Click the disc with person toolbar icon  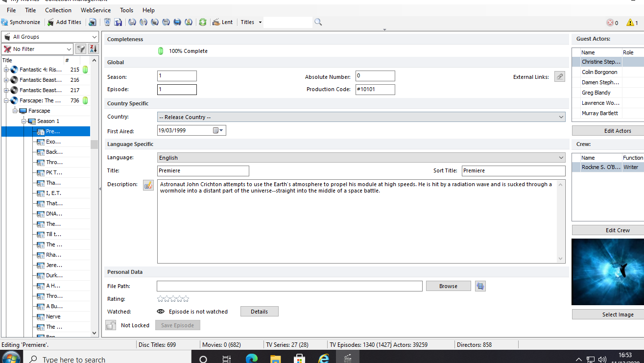point(189,22)
